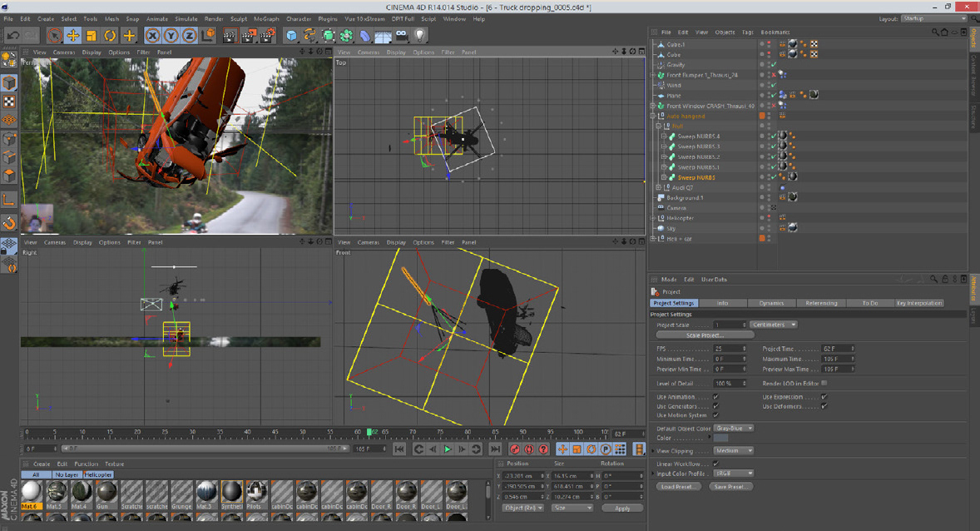Add a light object bulb icon
980x531 pixels.
pos(420,36)
